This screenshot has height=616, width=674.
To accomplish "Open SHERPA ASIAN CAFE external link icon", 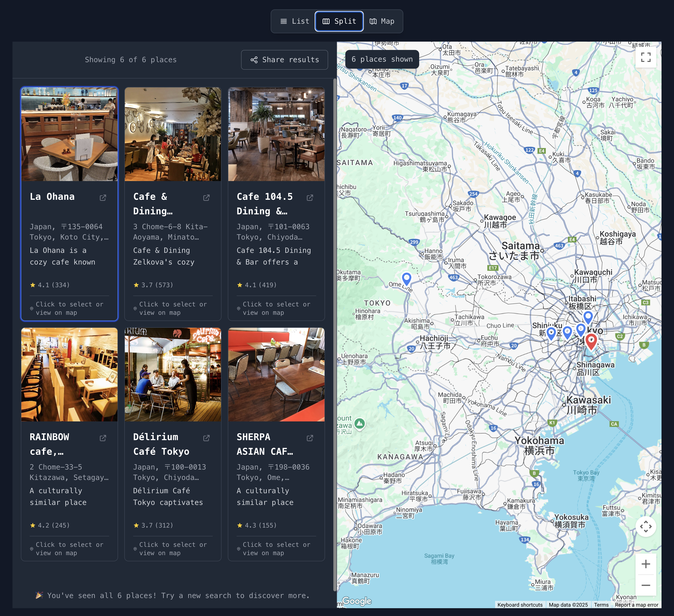I will [310, 438].
